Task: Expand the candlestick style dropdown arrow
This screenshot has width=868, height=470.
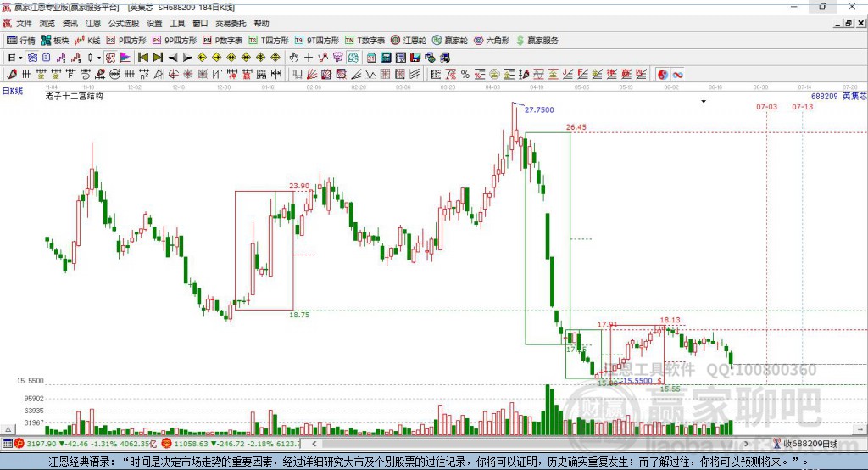Action: [99, 58]
